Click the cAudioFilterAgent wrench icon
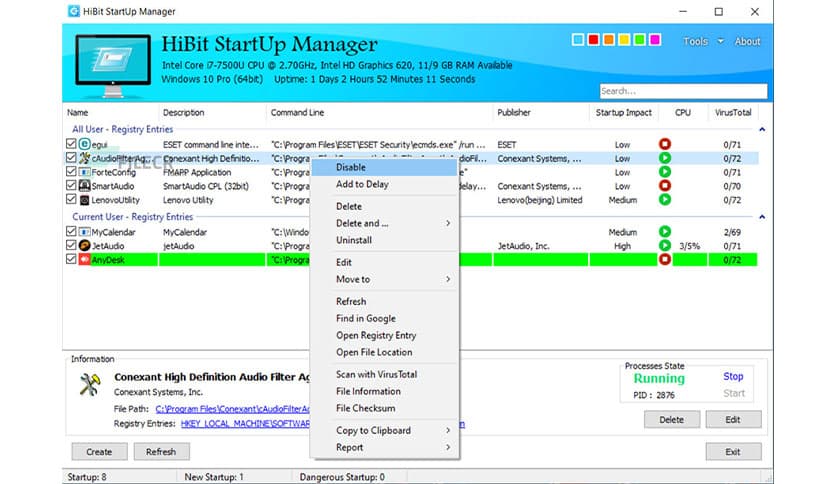Viewport: 836px width, 484px height. click(x=84, y=158)
